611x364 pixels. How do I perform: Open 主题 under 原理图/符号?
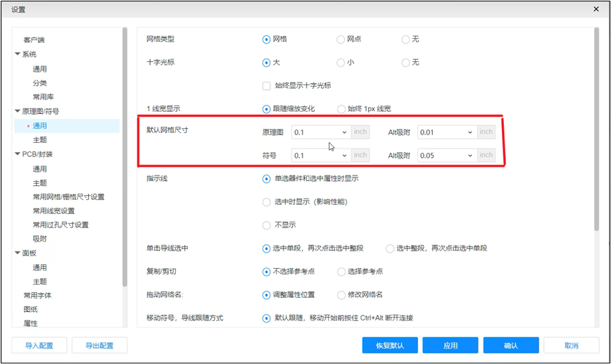pyautogui.click(x=39, y=140)
